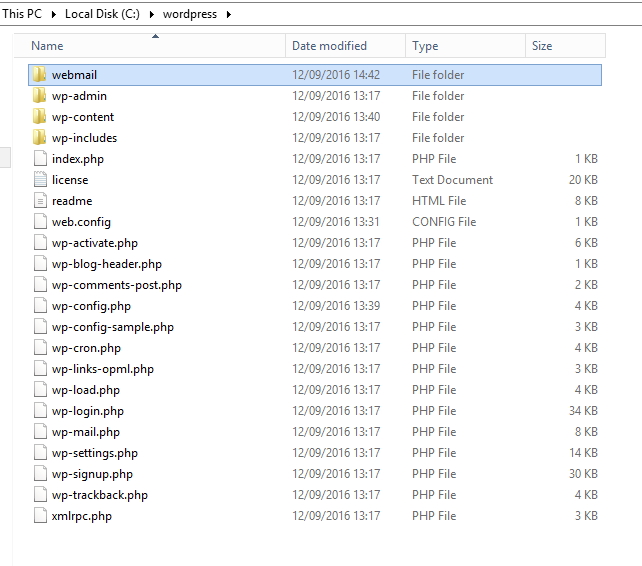Select the wp-config-sample.php file name

[x=113, y=327]
